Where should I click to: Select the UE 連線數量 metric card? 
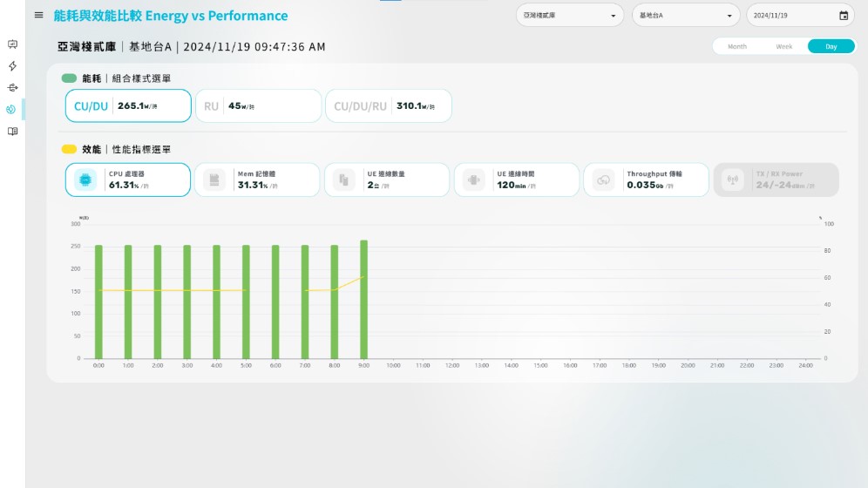387,180
